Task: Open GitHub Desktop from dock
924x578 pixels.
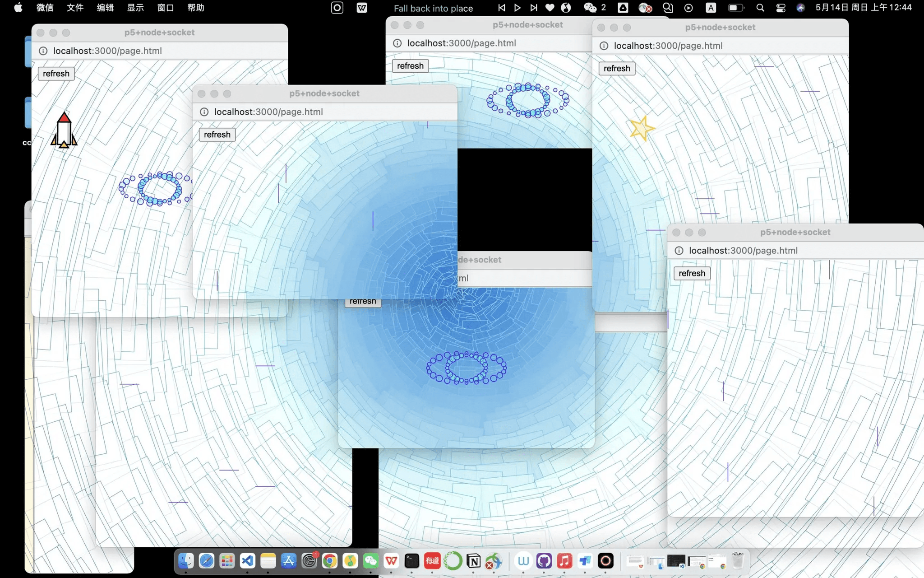Action: (x=544, y=561)
